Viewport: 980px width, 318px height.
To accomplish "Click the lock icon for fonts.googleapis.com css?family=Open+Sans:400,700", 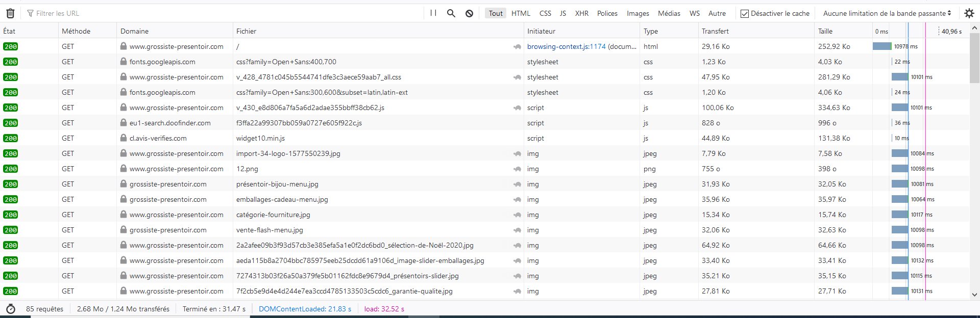I will [124, 62].
